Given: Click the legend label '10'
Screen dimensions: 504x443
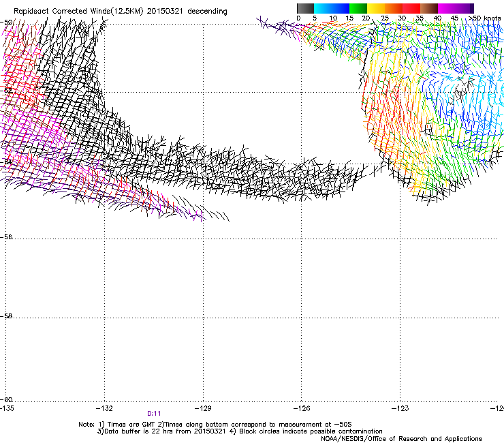Looking at the screenshot, I should pos(333,18).
